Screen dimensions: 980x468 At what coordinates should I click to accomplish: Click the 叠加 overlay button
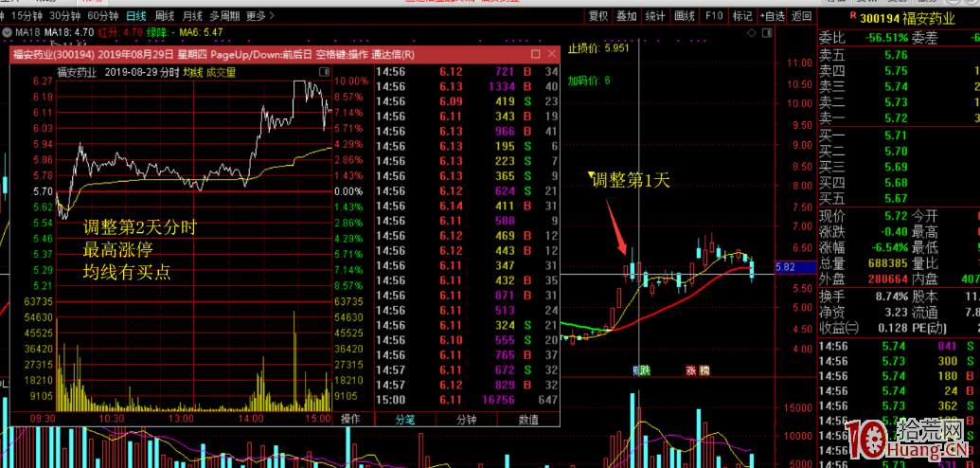coord(626,16)
